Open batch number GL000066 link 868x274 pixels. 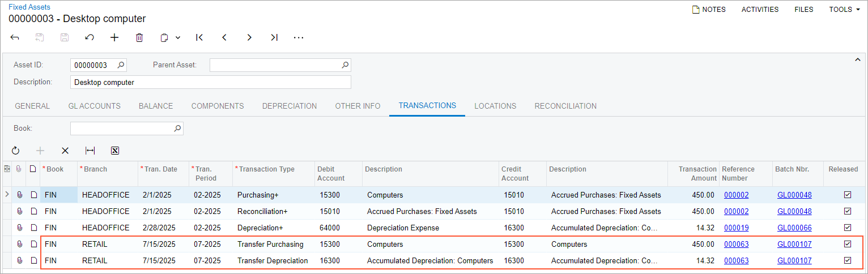(794, 228)
